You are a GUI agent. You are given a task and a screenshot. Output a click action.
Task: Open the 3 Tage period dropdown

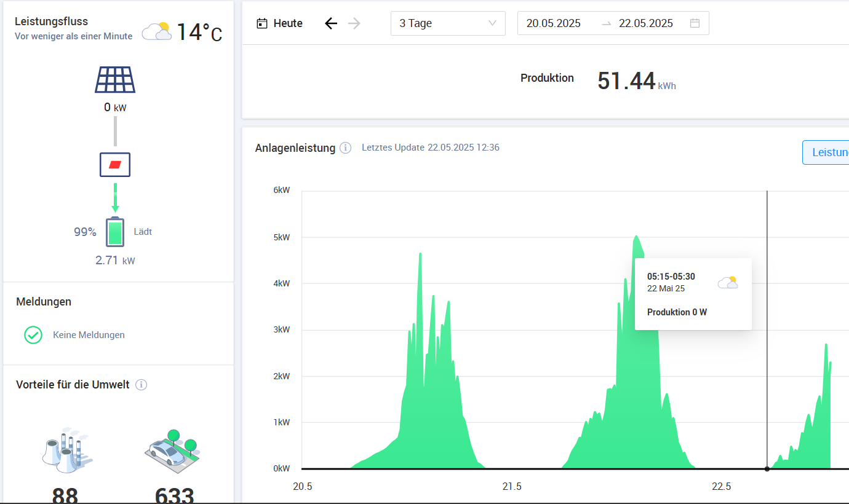(448, 23)
